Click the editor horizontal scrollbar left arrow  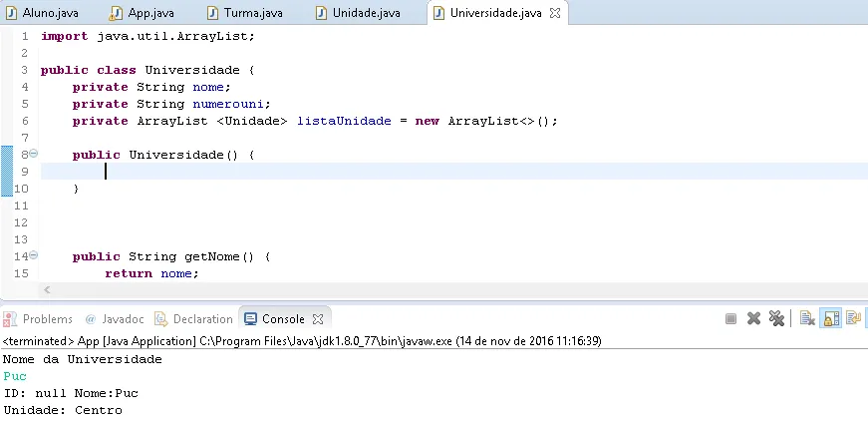point(47,289)
